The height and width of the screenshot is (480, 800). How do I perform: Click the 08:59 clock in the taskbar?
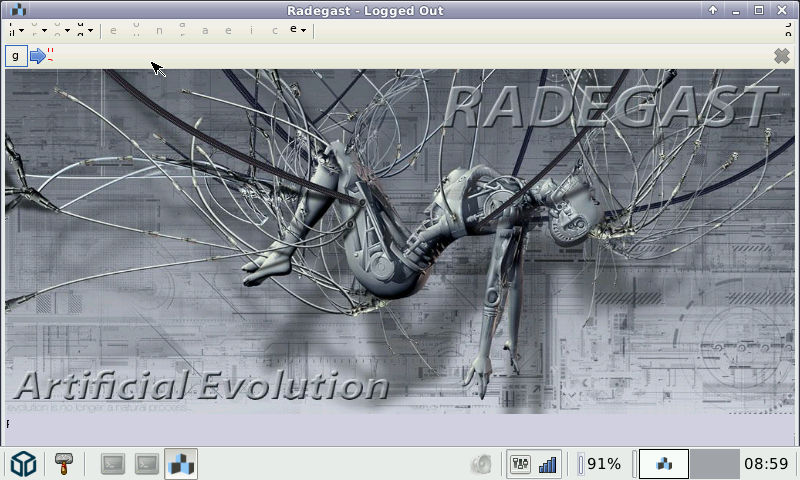767,464
